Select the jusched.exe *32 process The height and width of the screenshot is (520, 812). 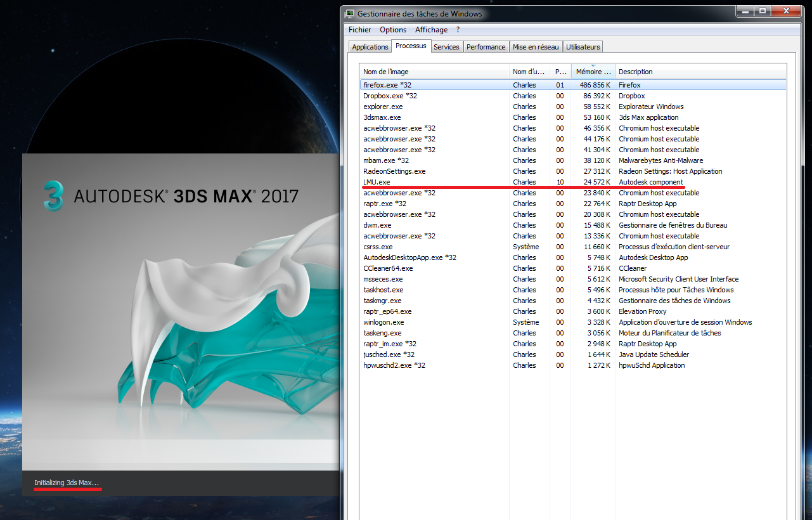tap(573, 354)
